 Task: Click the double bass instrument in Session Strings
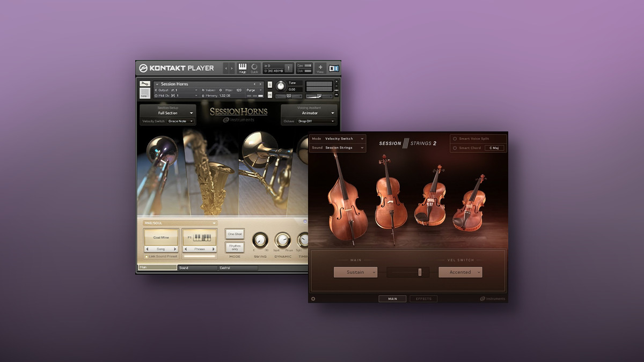pos(347,200)
